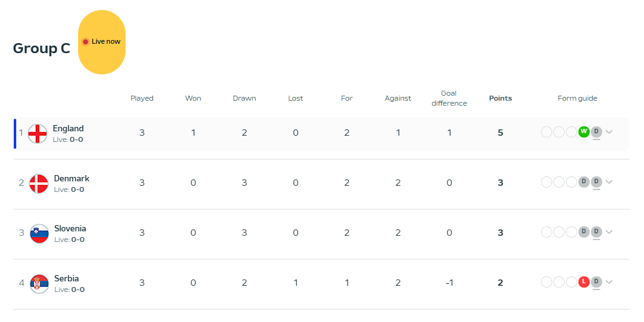Click the Live now badge
The image size is (644, 322).
point(102,42)
